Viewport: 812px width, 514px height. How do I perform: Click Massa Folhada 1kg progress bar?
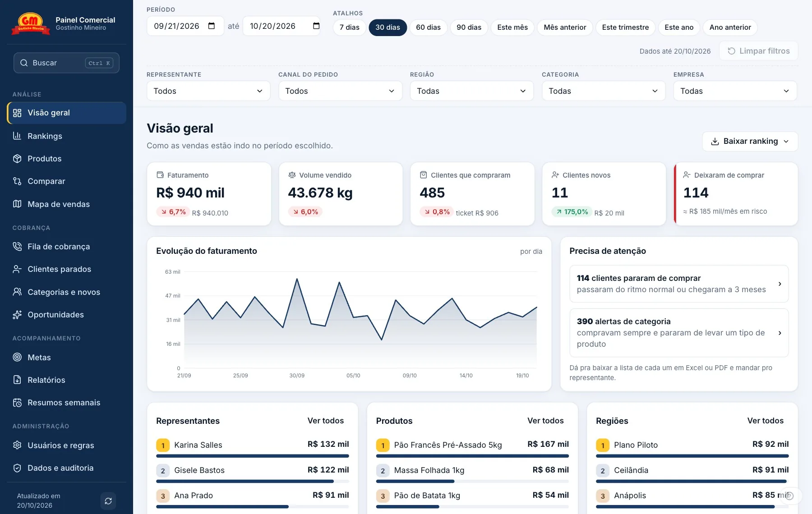(472, 482)
